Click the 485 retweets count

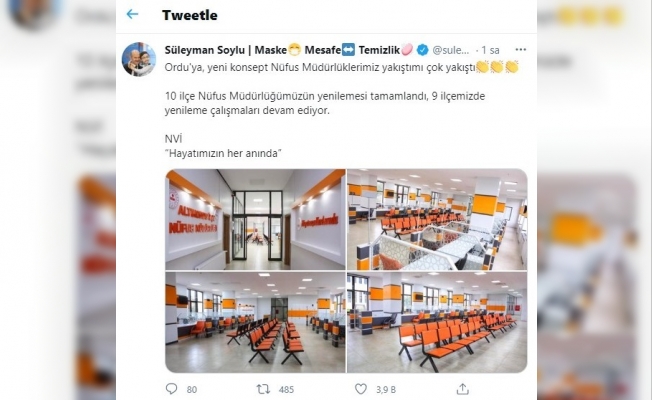[x=286, y=390]
